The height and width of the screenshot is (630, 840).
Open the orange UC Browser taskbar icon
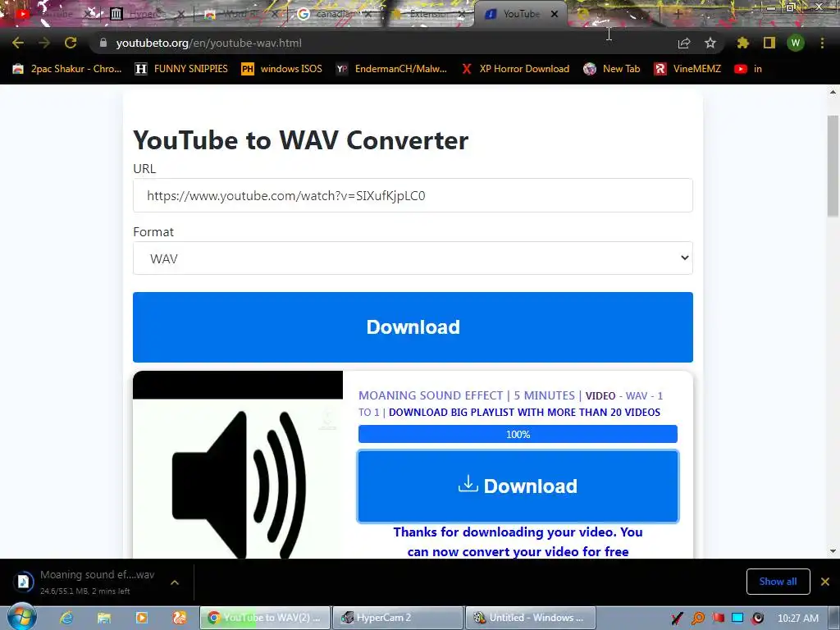[x=180, y=618]
